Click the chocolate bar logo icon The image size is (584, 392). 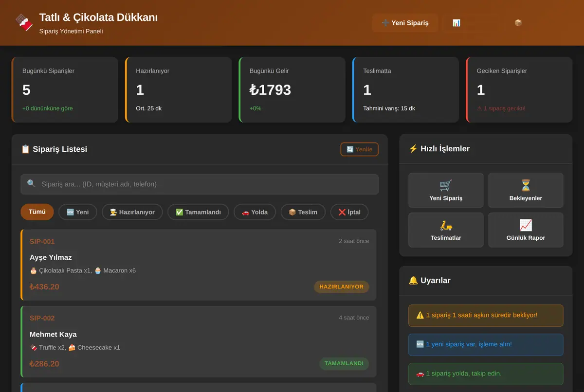(x=23, y=22)
